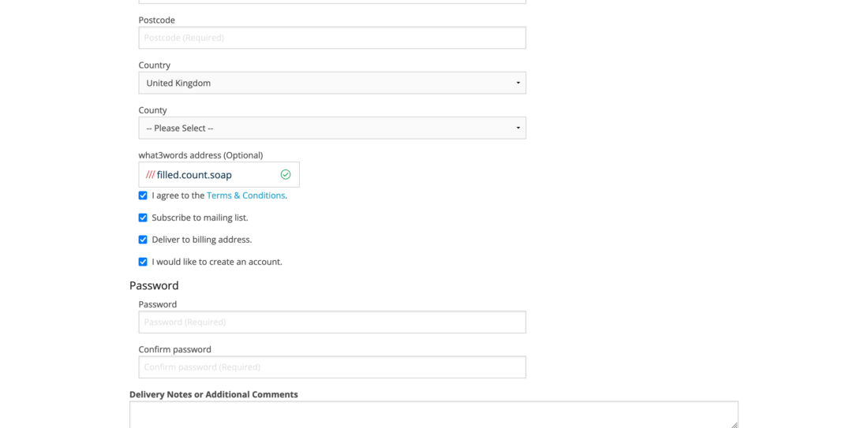Viewport: 868px width, 428px height.
Task: Click the Postcode label text
Action: click(157, 20)
